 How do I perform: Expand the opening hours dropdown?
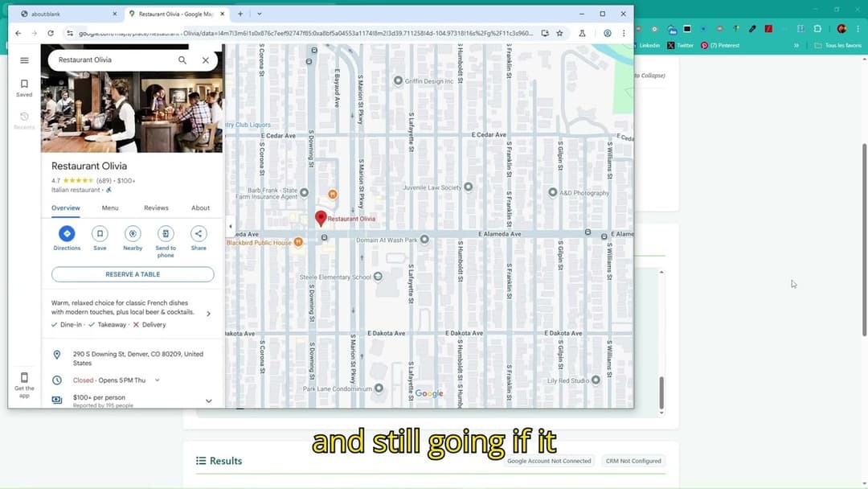coord(158,380)
